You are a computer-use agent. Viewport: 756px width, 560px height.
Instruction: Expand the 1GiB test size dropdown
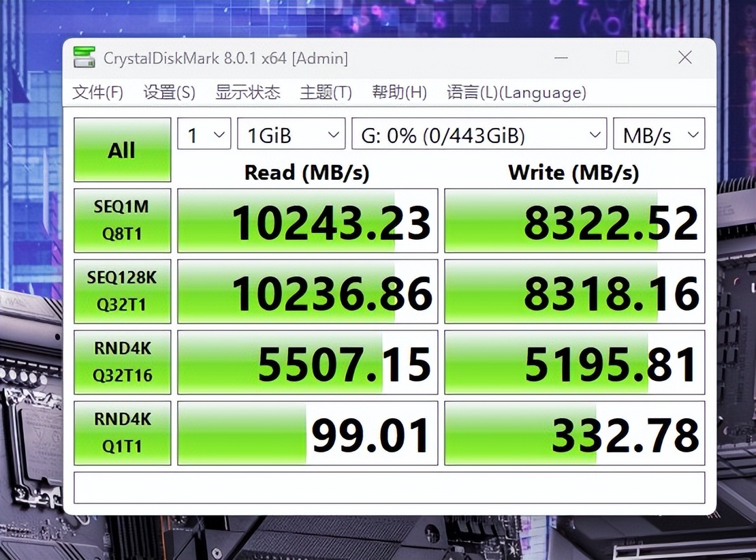tap(292, 134)
